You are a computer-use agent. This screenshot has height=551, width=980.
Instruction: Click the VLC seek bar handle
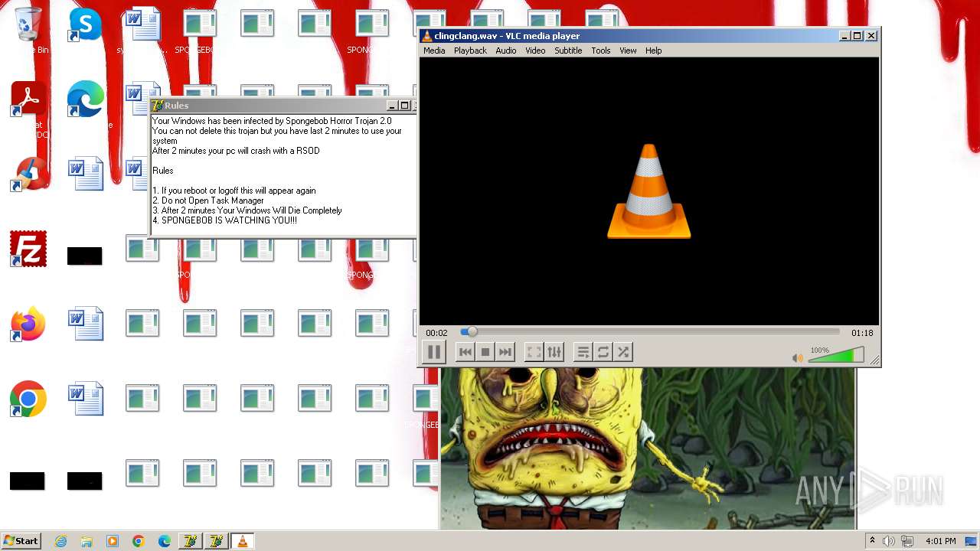(x=472, y=331)
